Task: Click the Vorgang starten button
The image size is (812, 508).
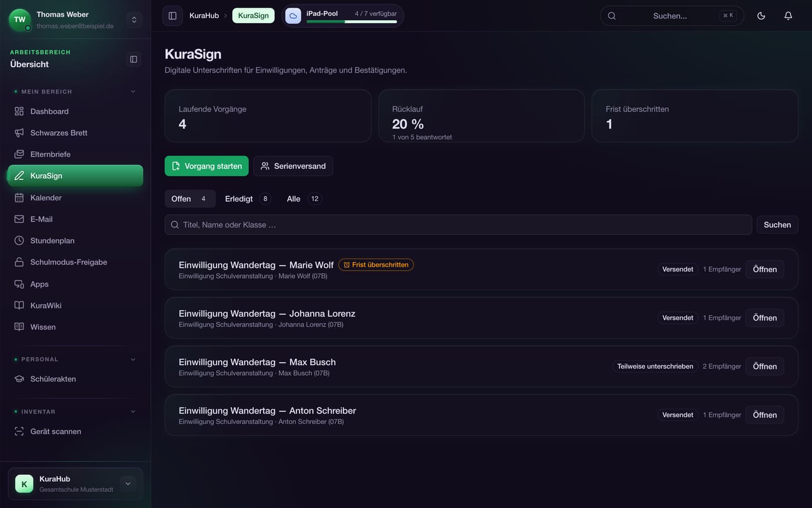Action: (206, 166)
